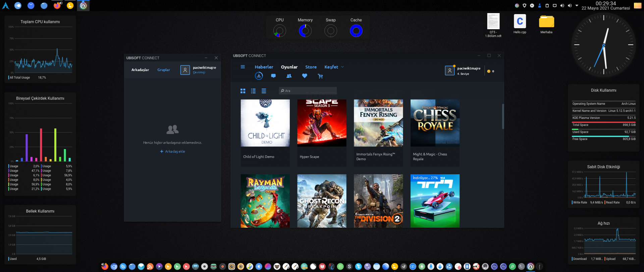Open the friends icon in the main toolbar

coord(289,76)
